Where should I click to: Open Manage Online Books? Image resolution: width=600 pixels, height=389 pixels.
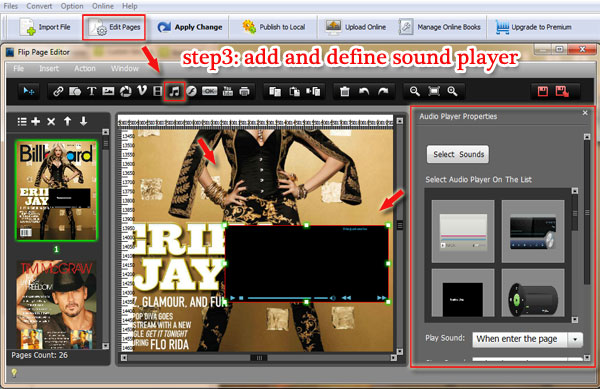[x=439, y=27]
